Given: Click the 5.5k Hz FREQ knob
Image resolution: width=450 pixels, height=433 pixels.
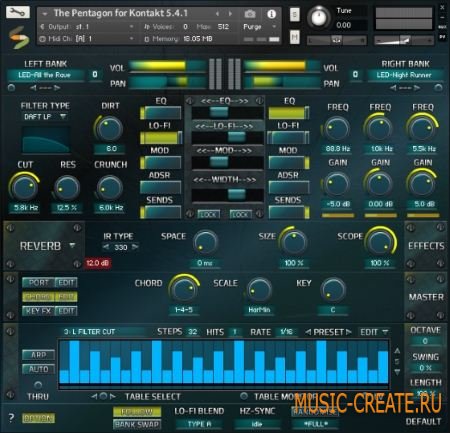Looking at the screenshot, I should click(422, 129).
